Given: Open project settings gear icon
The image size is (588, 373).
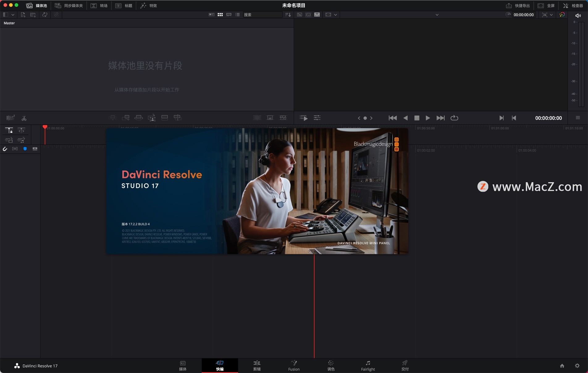Looking at the screenshot, I should [x=577, y=366].
